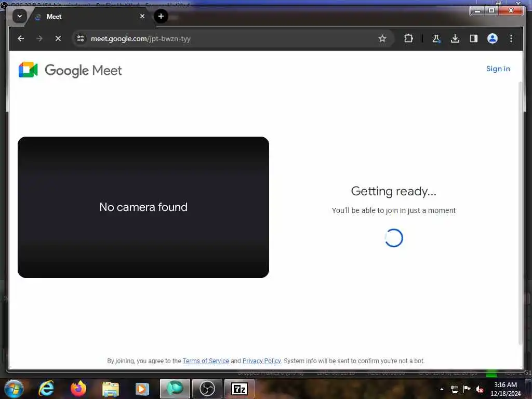
Task: Open the Chrome profile avatar
Action: (493, 38)
